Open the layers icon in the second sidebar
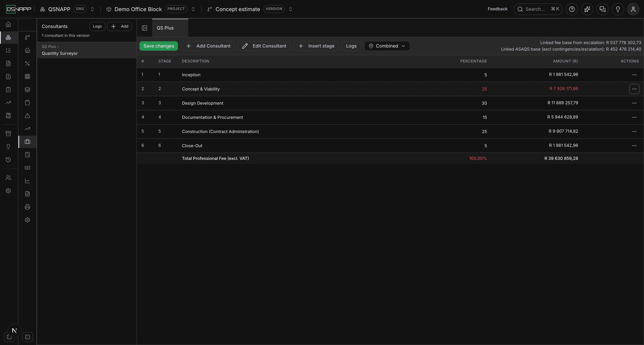This screenshot has width=644, height=345. pos(27,90)
